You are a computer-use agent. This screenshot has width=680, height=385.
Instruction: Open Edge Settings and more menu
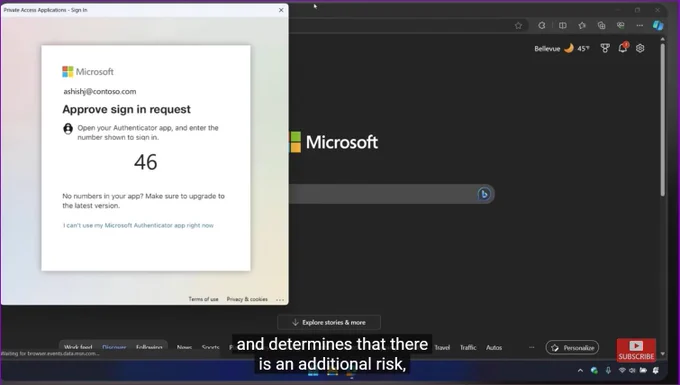click(640, 26)
